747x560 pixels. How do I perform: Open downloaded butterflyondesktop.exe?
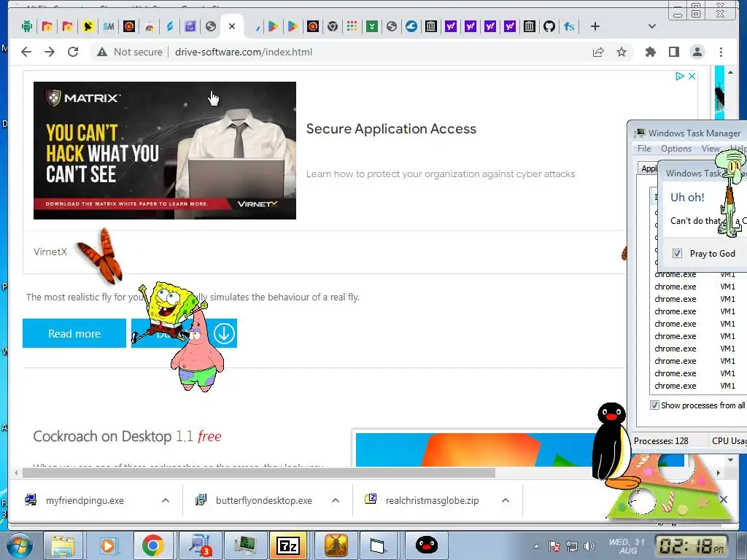click(x=263, y=500)
